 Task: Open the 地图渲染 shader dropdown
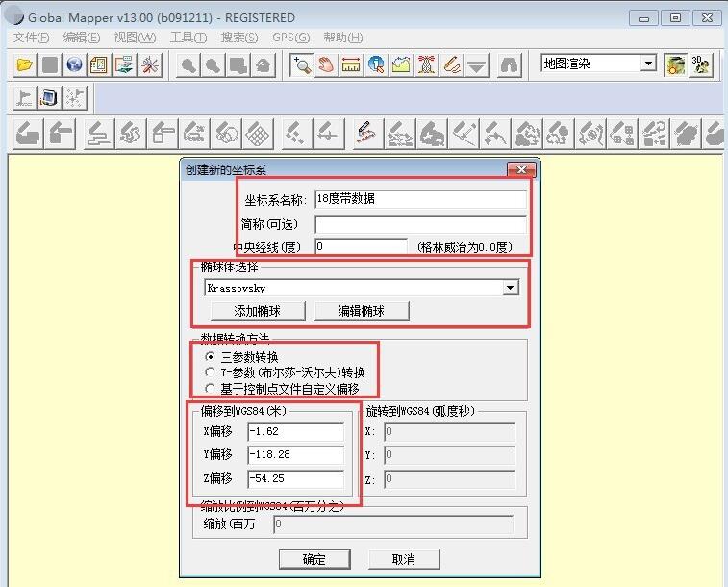[648, 64]
